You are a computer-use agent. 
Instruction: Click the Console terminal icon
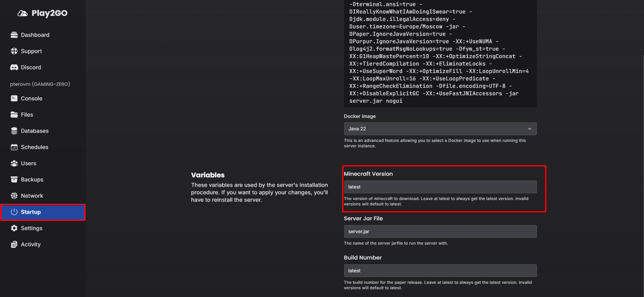14,98
